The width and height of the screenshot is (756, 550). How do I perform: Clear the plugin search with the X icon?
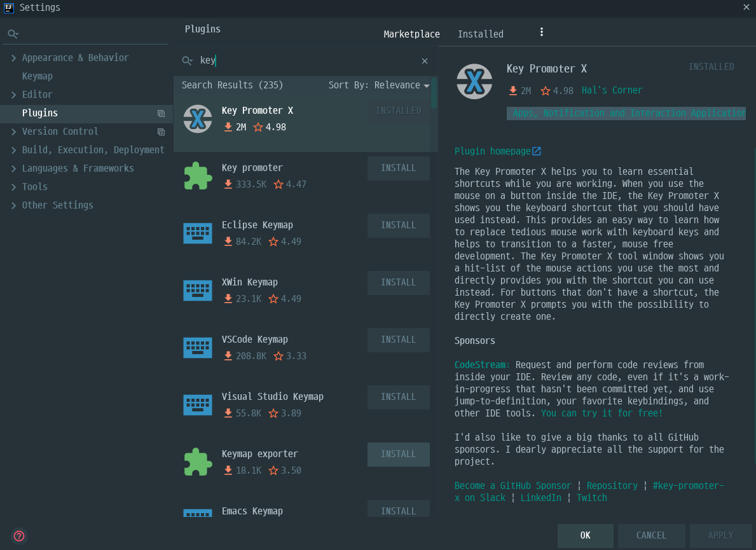click(x=425, y=61)
